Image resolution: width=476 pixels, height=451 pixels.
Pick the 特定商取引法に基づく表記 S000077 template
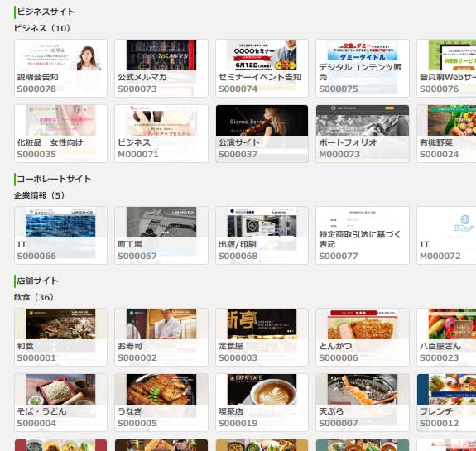363,236
